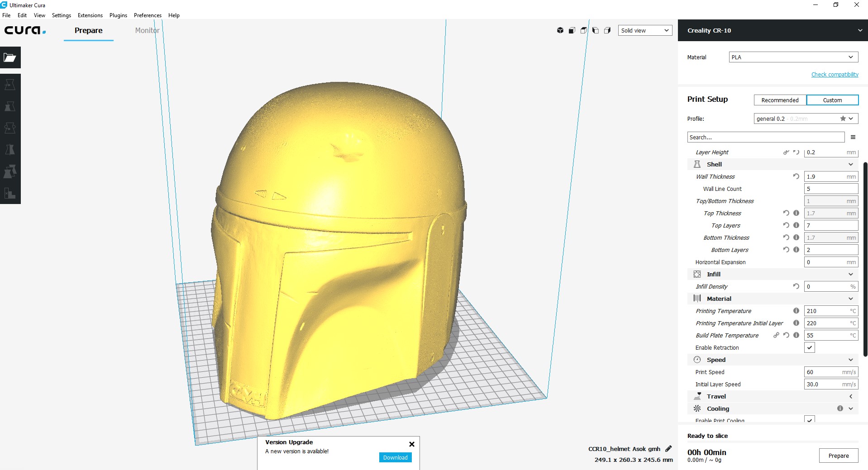
Task: Switch to Recommended print setup mode
Action: pyautogui.click(x=780, y=100)
